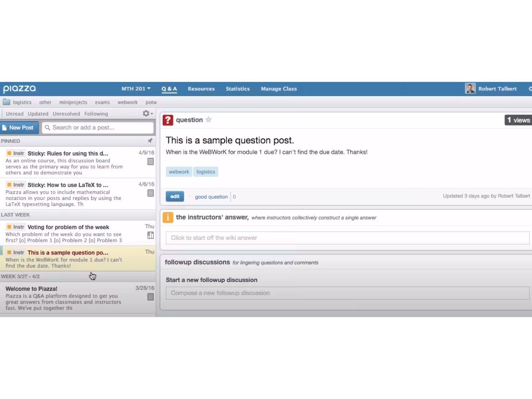This screenshot has width=532, height=399.
Task: Toggle the Updated posts filter
Action: tap(38, 114)
